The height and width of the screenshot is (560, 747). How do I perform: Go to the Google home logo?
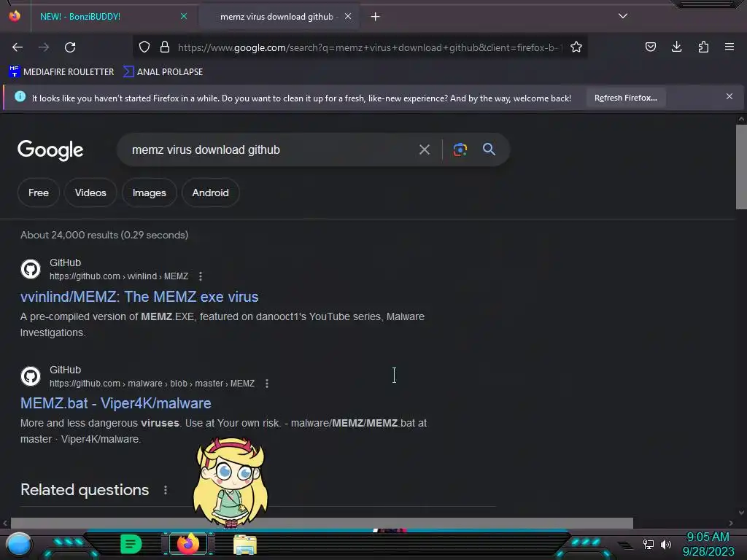(50, 150)
